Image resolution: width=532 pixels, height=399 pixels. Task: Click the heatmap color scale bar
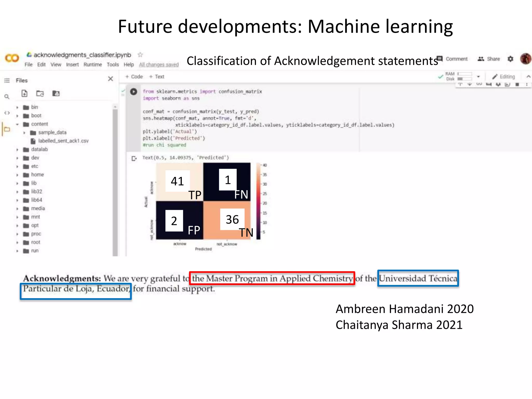tap(258, 201)
